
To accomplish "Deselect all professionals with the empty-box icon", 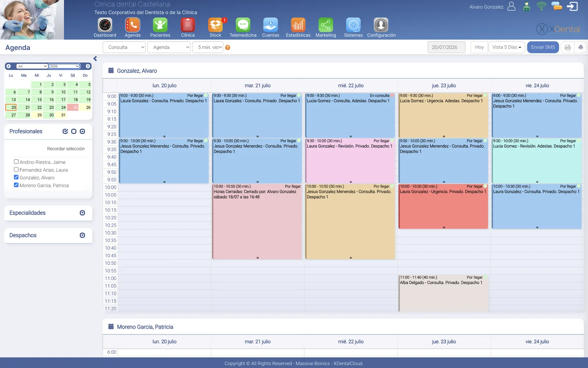I will pos(74,131).
